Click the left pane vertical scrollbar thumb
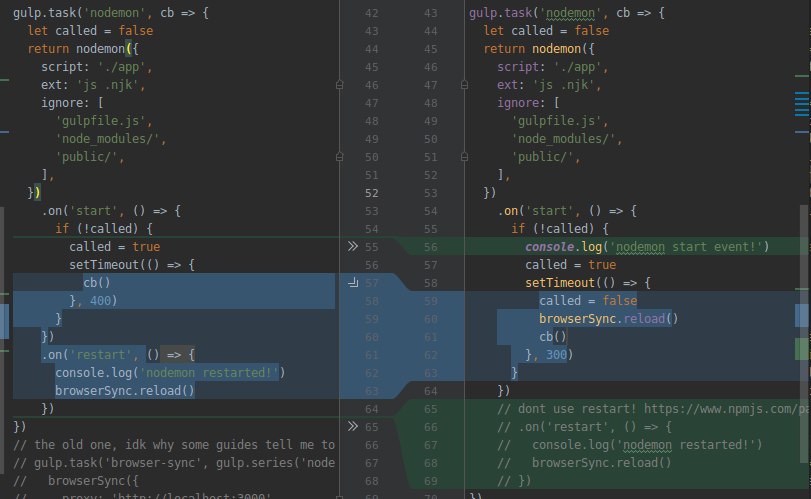 [x=4, y=320]
